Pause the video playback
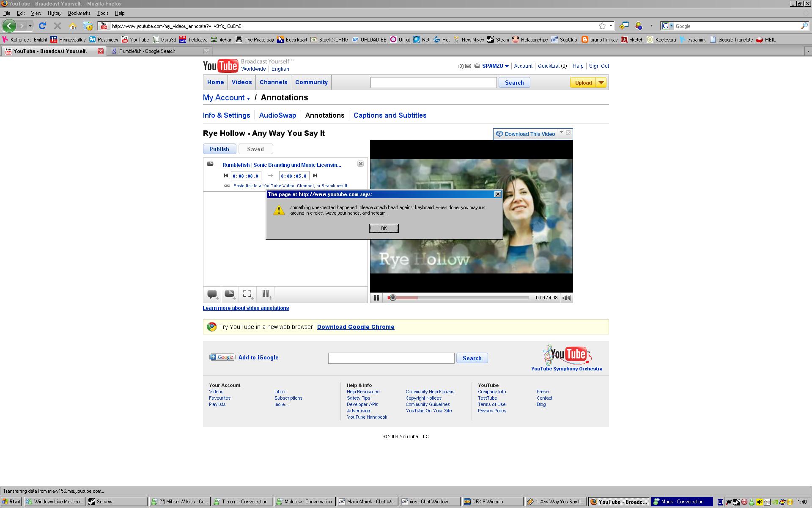Image resolution: width=812 pixels, height=508 pixels. 376,298
